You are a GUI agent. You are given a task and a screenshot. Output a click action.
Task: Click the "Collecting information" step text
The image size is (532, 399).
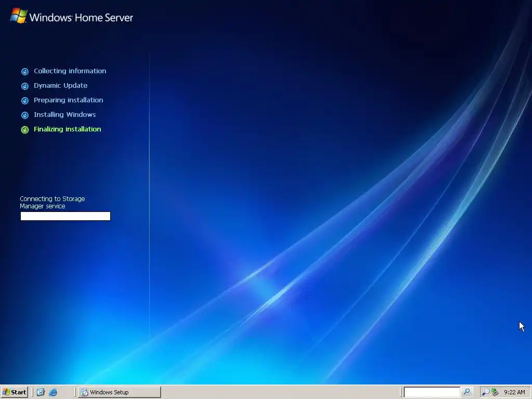70,71
